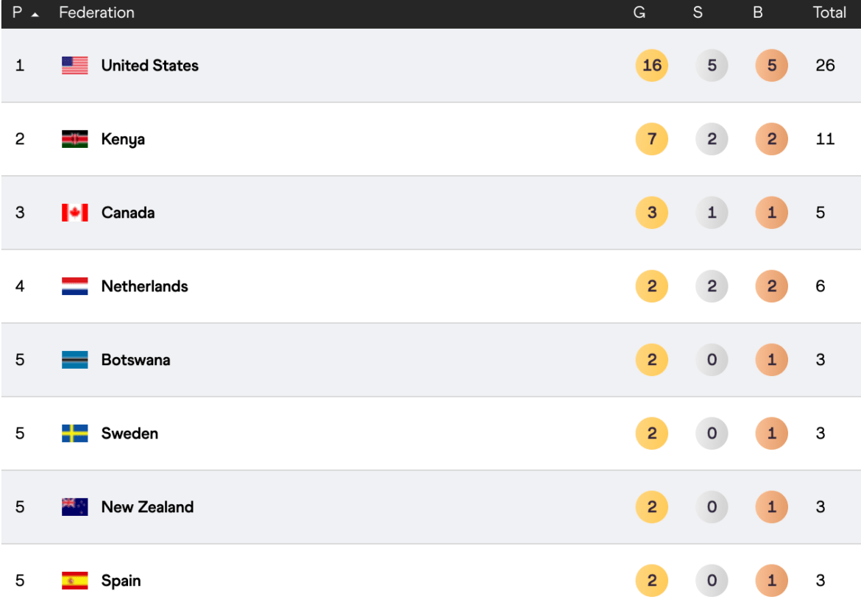Sort table by S silver column
861x616 pixels.
tap(698, 13)
